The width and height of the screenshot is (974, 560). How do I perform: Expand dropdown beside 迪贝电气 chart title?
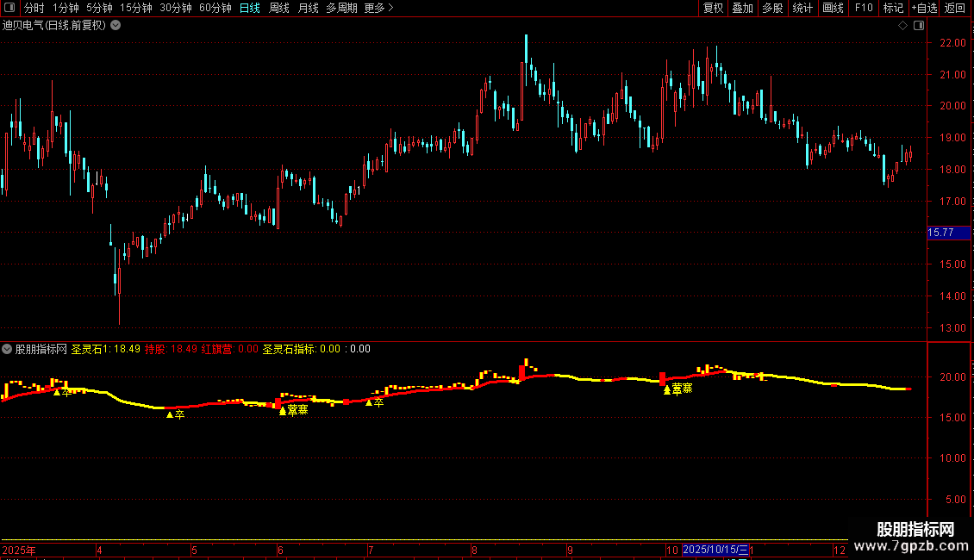point(116,26)
